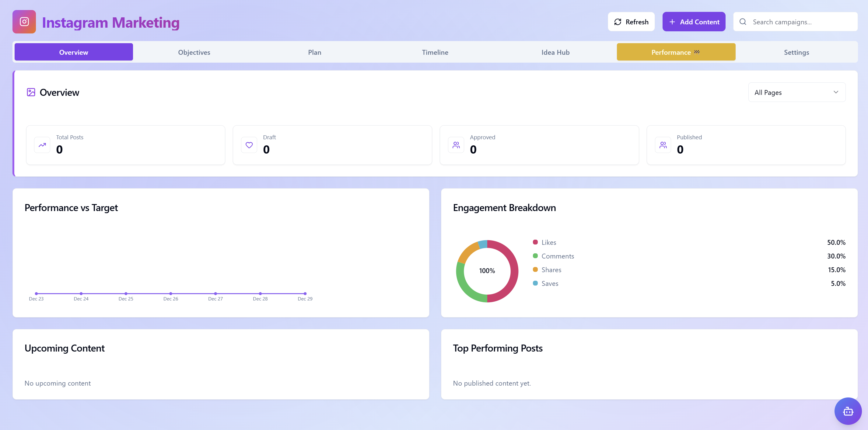
Task: Click the Overview picture icon
Action: pyautogui.click(x=31, y=92)
